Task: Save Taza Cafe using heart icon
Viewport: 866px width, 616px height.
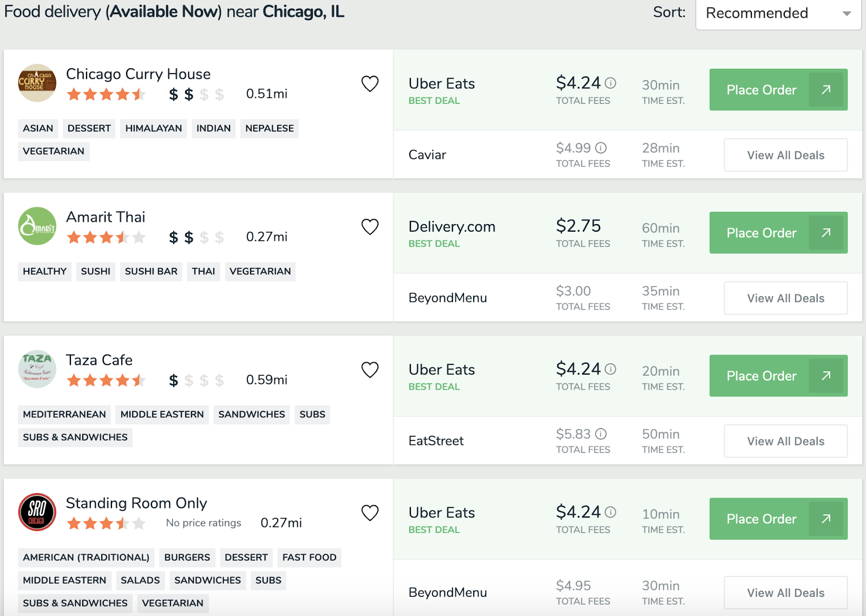Action: [x=370, y=370]
